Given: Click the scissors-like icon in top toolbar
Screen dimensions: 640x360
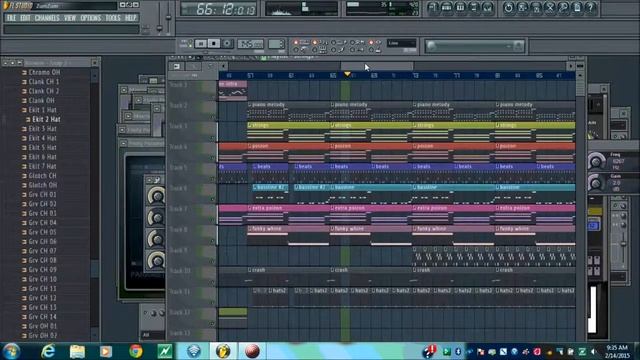Looking at the screenshot, I should pyautogui.click(x=550, y=8).
